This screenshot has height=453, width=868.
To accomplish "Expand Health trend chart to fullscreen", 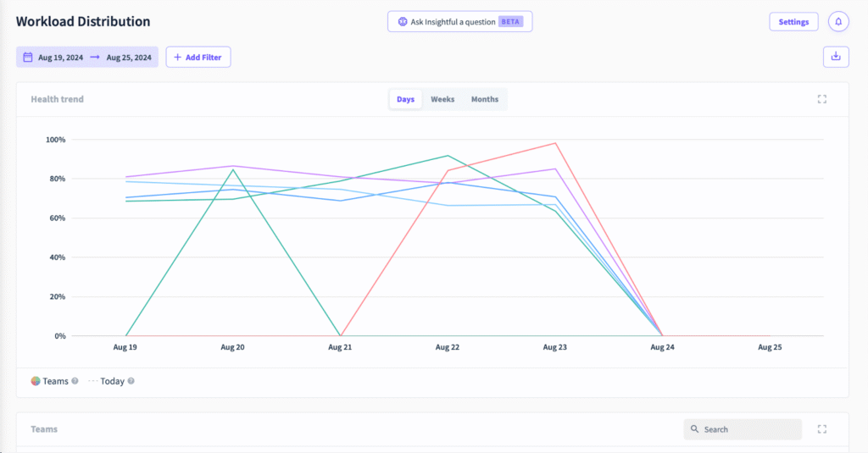I will pos(821,99).
